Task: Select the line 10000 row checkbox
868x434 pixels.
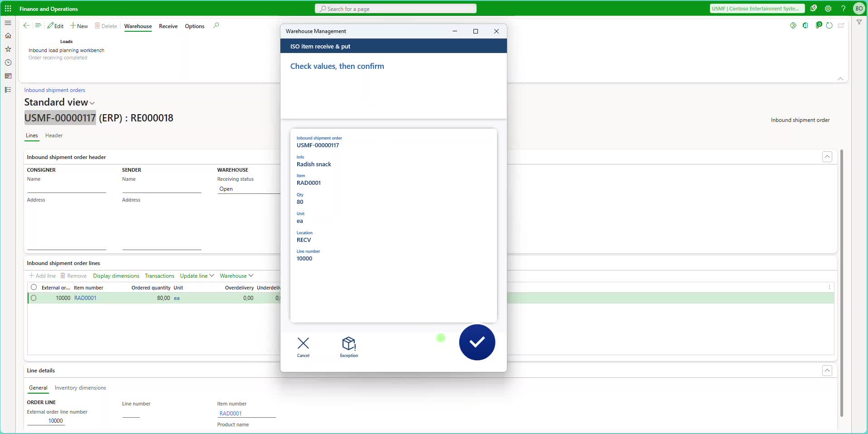Action: coord(34,299)
